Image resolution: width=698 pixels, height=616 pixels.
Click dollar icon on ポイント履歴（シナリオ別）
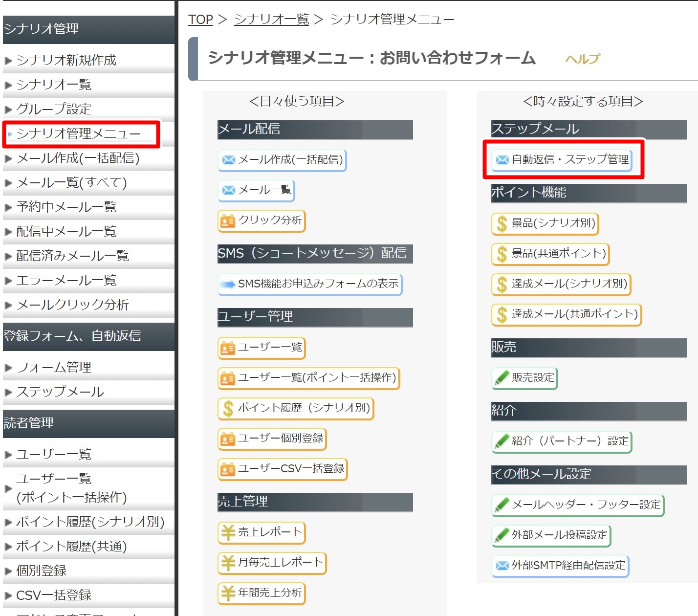[x=228, y=409]
